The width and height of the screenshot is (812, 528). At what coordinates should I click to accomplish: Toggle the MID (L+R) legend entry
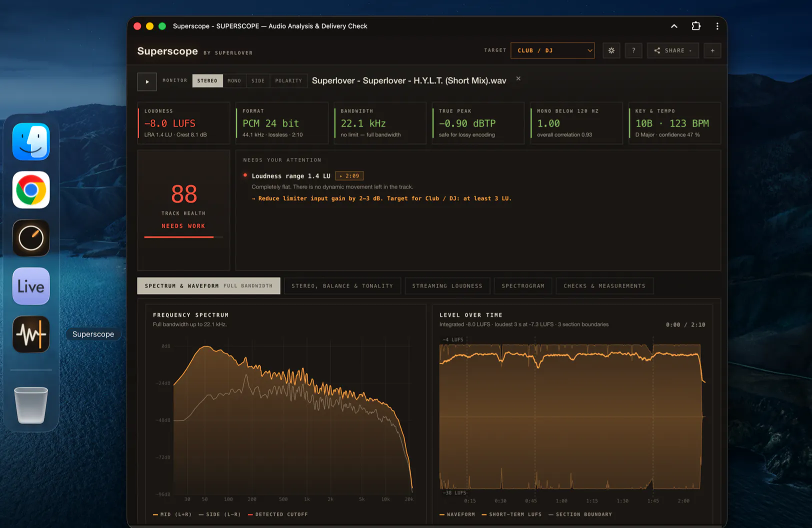click(172, 514)
